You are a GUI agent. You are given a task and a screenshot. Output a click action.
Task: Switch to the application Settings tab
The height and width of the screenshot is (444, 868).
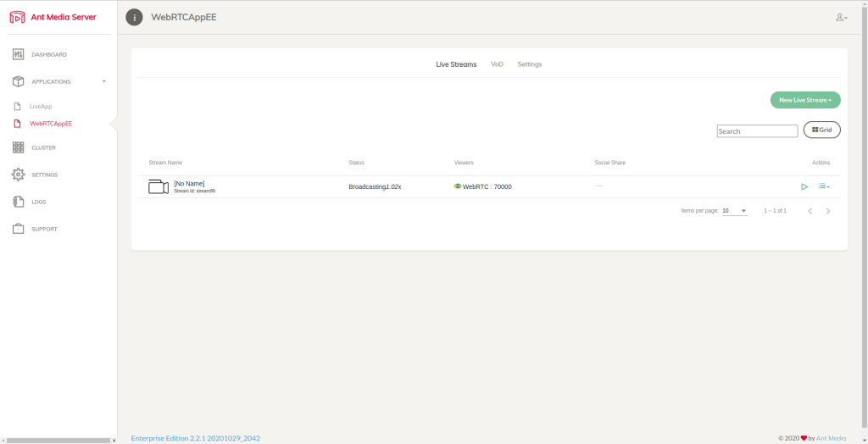click(x=530, y=64)
